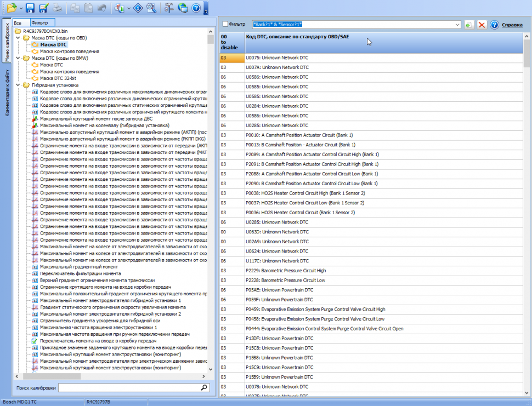
Task: Click the open file folder icon
Action: (x=12, y=8)
